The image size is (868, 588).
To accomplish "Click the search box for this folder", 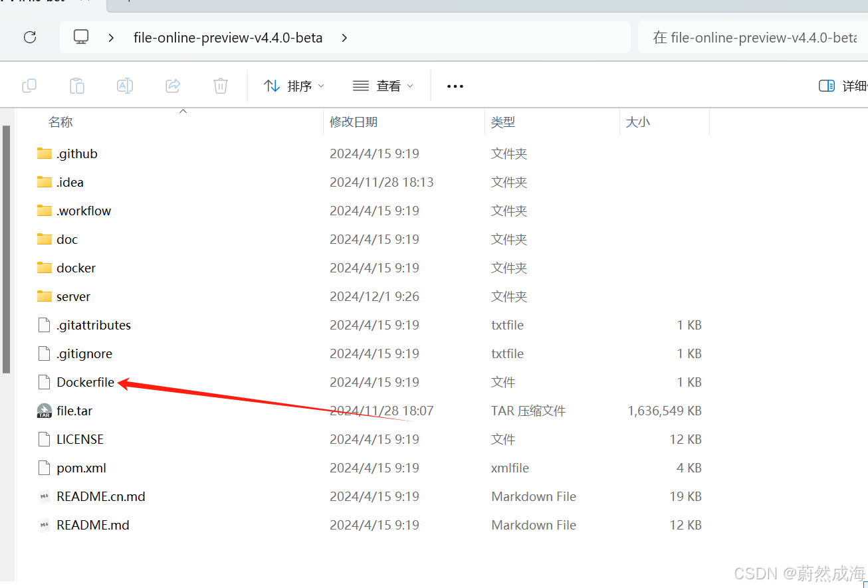I will [753, 37].
